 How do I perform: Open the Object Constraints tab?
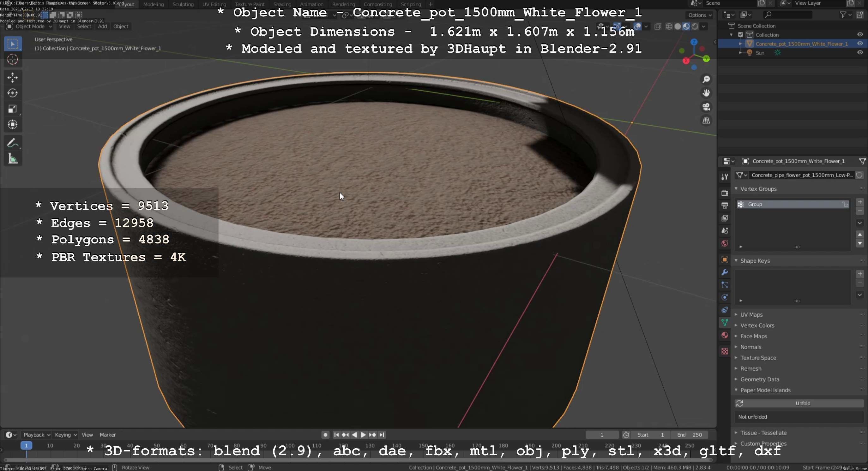tap(725, 310)
